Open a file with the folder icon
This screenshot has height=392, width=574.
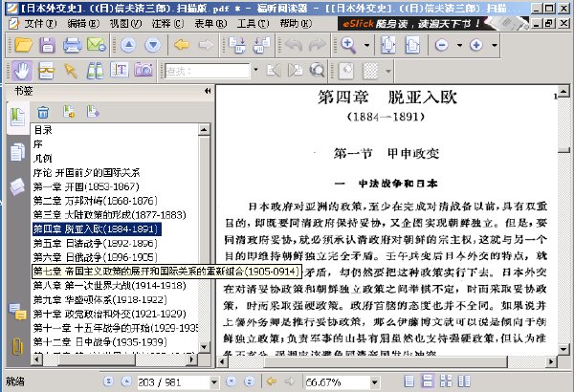23,45
